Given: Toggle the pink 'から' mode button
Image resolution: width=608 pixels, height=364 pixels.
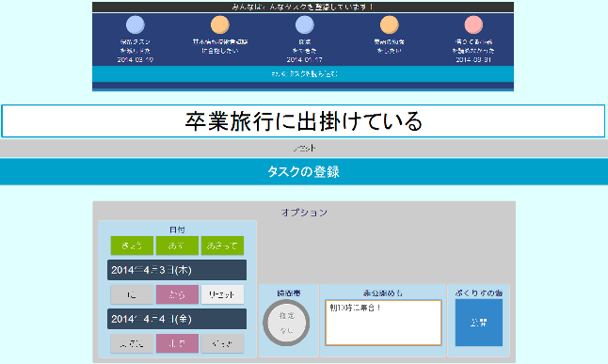Looking at the screenshot, I should click(x=177, y=294).
